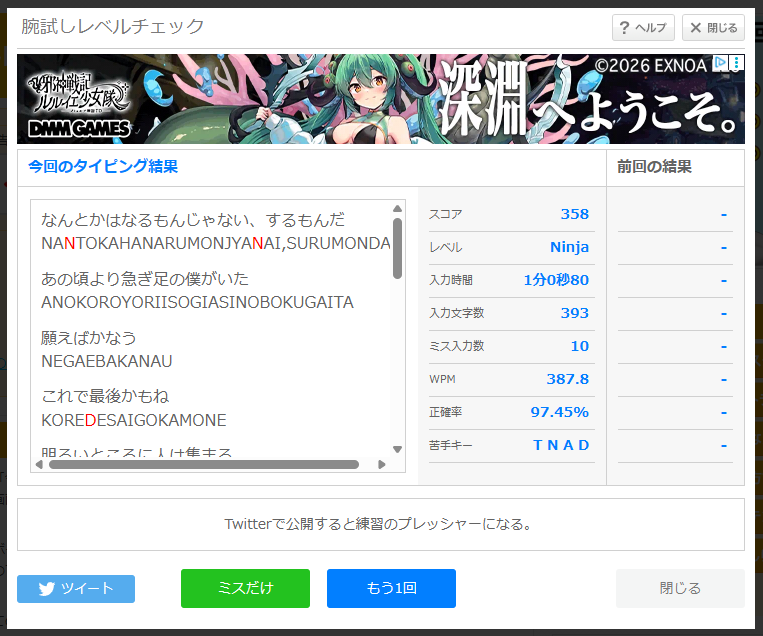This screenshot has height=636, width=763.
Task: Close the dialog with the top 閉じる button
Action: tap(713, 28)
